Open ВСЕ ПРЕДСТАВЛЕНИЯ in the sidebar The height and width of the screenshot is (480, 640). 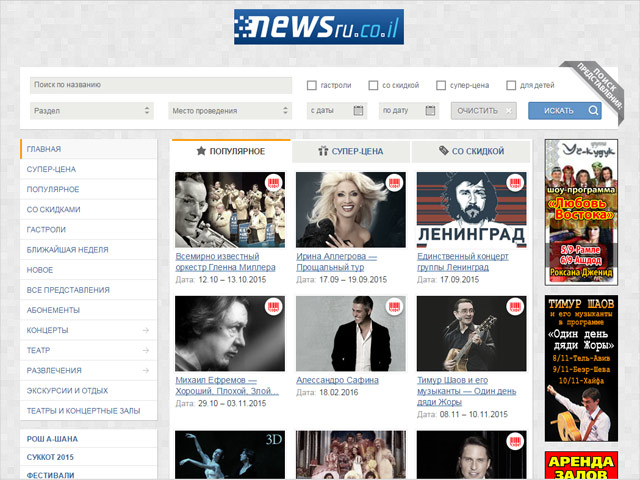tap(89, 290)
